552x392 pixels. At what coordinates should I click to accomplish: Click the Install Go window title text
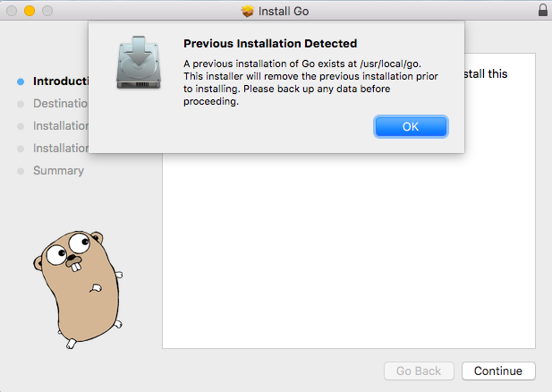click(284, 12)
